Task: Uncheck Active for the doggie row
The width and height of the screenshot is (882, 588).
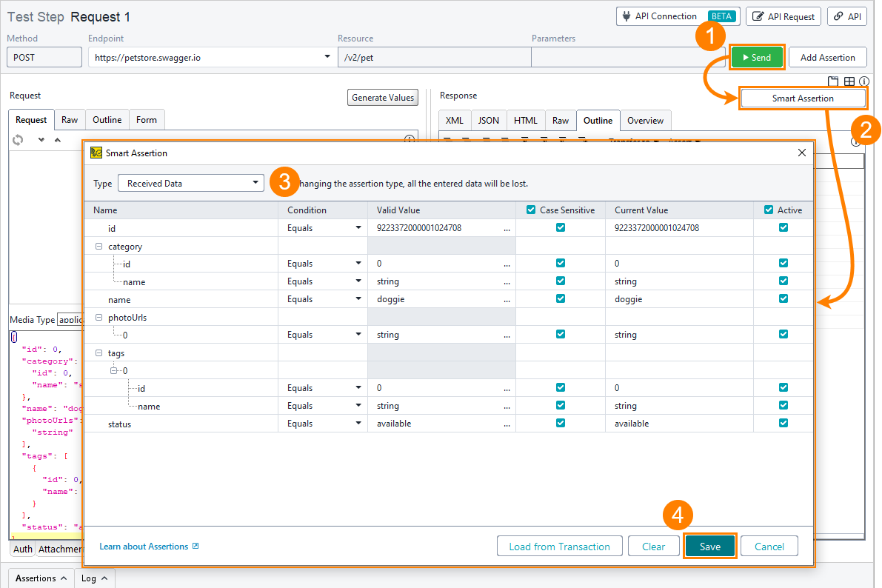Action: (x=784, y=298)
